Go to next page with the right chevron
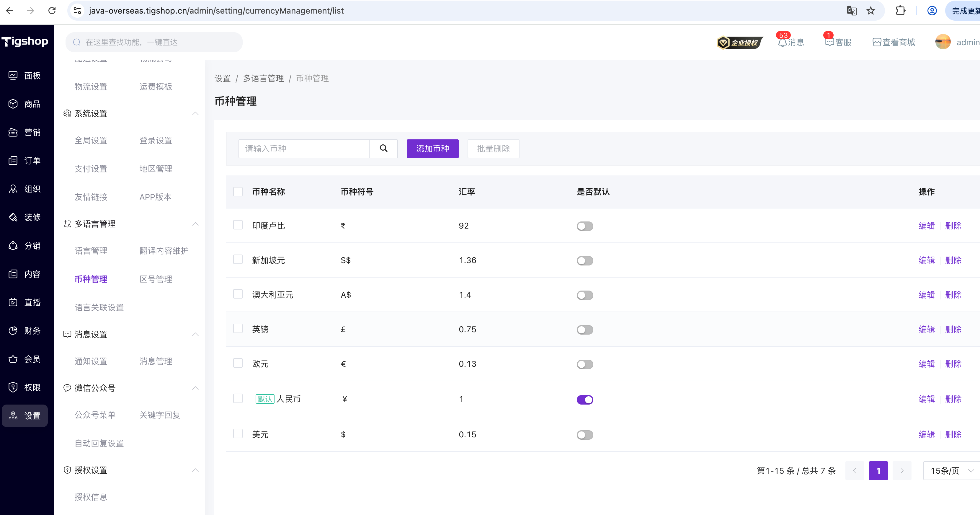980x515 pixels. point(902,471)
